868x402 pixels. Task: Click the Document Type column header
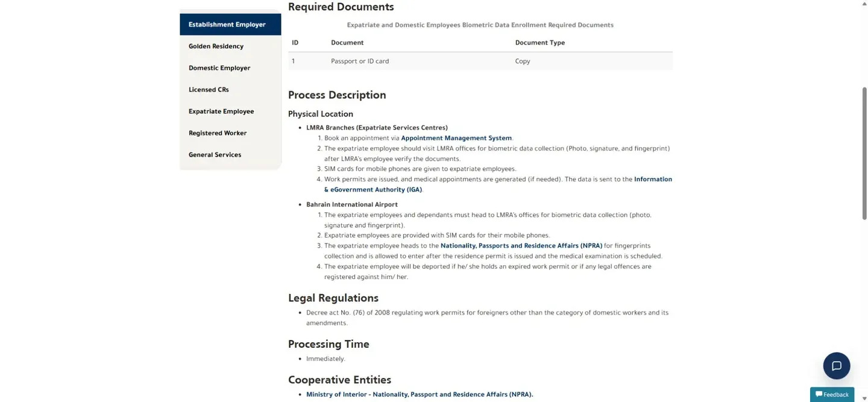[x=540, y=43]
